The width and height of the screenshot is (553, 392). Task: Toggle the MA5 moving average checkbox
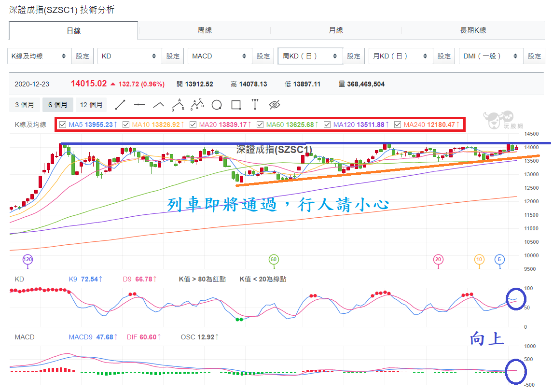pyautogui.click(x=63, y=125)
